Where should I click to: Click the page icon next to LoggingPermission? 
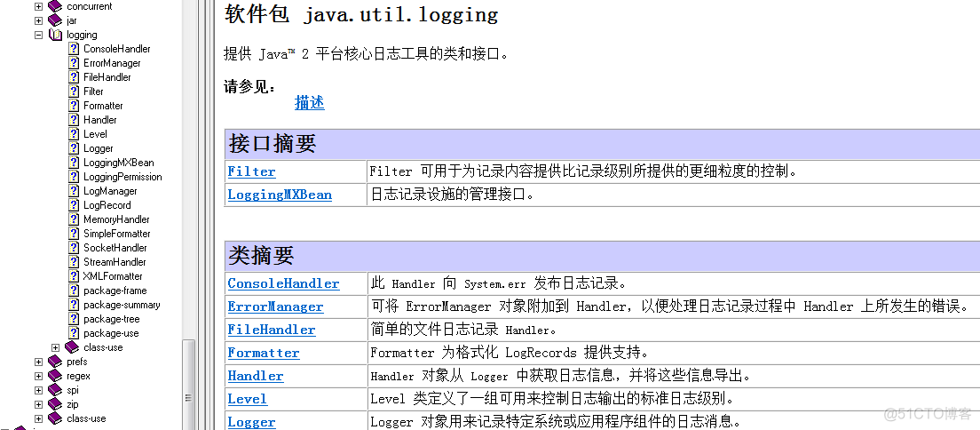tap(73, 177)
